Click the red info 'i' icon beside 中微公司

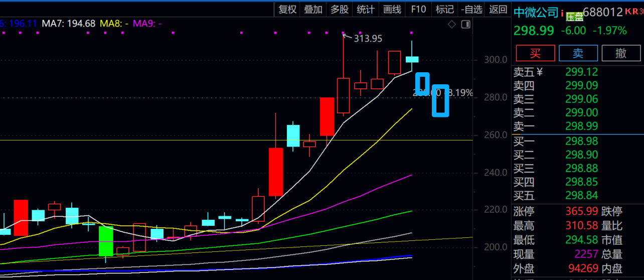tap(562, 12)
